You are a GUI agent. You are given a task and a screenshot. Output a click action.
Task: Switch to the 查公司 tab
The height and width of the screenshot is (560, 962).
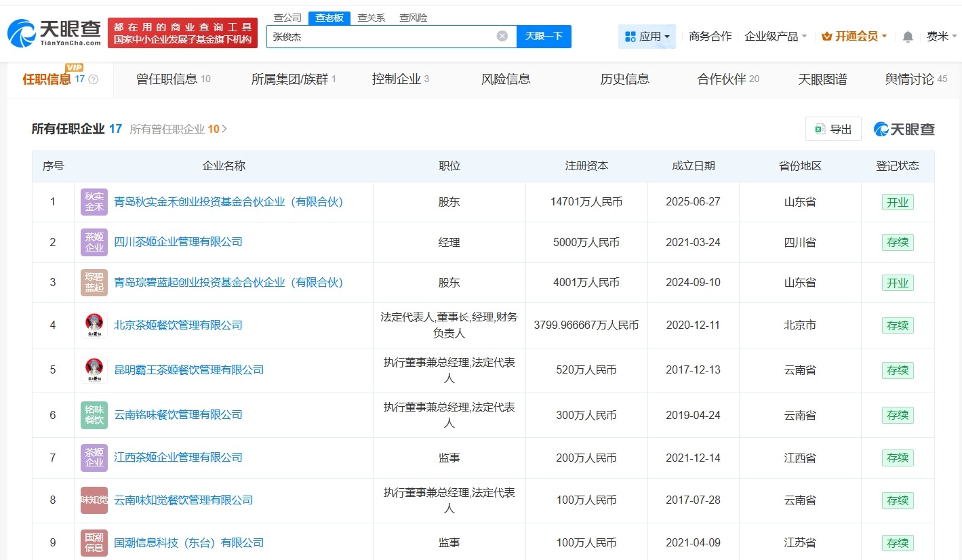click(287, 17)
